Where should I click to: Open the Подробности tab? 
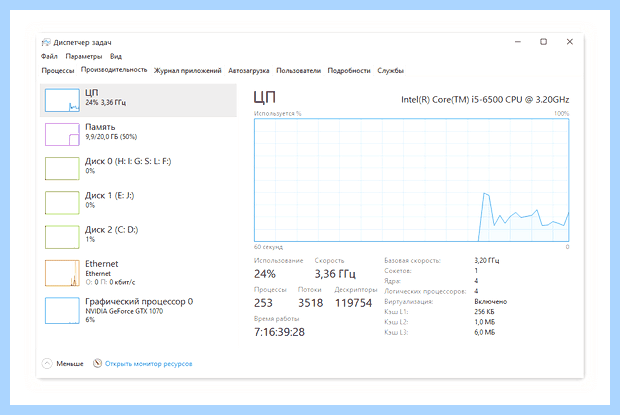pos(349,70)
